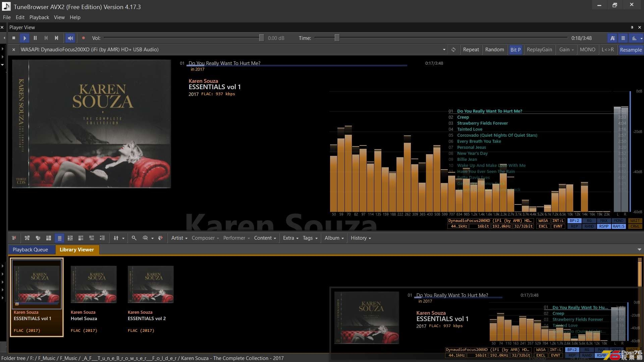Select the highlighted single-tile view icon

click(x=59, y=238)
